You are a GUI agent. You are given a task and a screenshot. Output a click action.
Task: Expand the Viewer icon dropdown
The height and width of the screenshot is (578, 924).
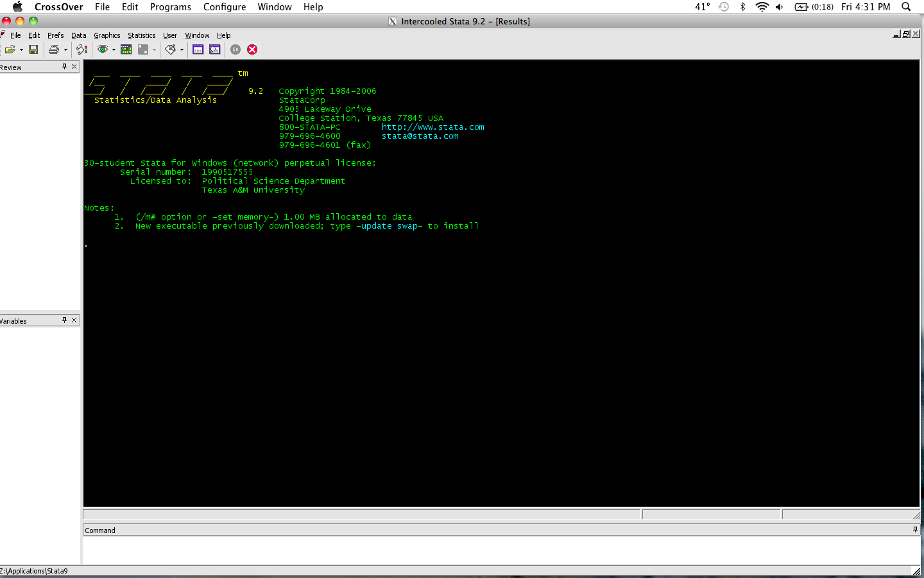113,49
